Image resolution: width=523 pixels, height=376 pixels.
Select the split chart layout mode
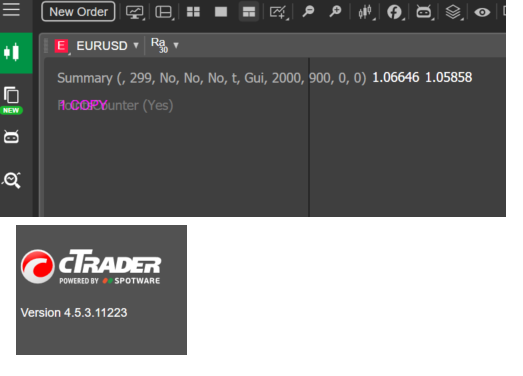(249, 12)
